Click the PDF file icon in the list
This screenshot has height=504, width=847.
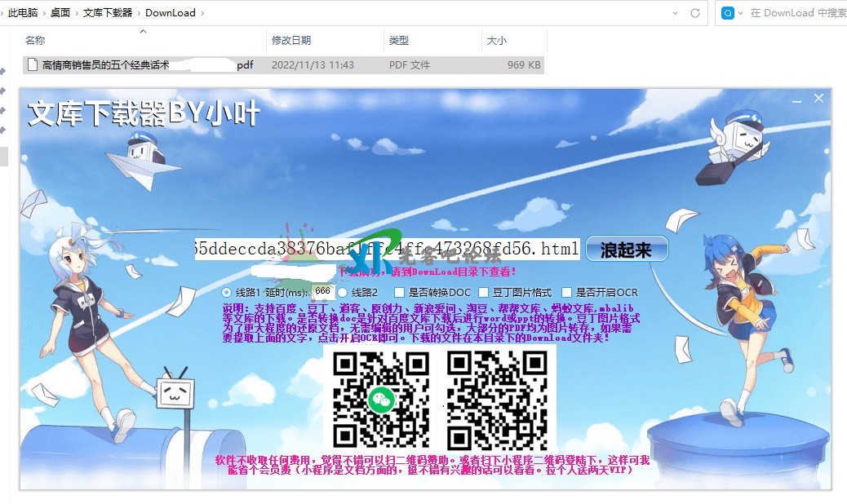33,64
